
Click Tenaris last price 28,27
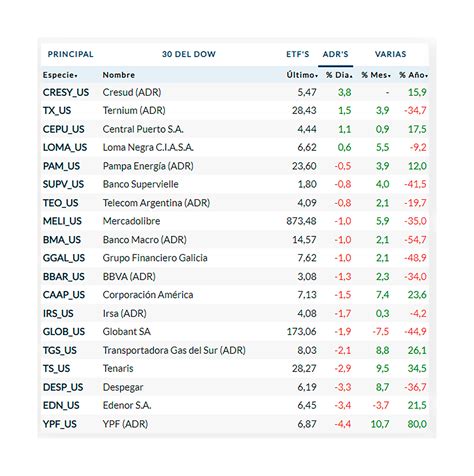point(304,369)
